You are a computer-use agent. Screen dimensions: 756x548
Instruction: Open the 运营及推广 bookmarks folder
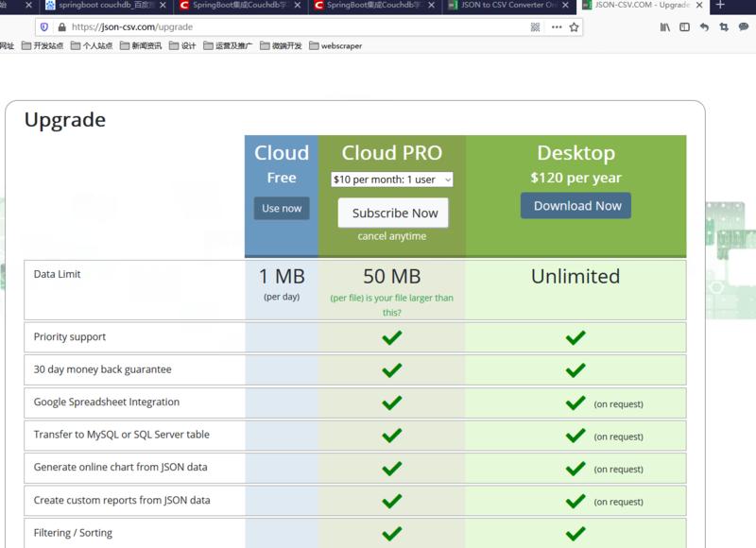(x=234, y=49)
